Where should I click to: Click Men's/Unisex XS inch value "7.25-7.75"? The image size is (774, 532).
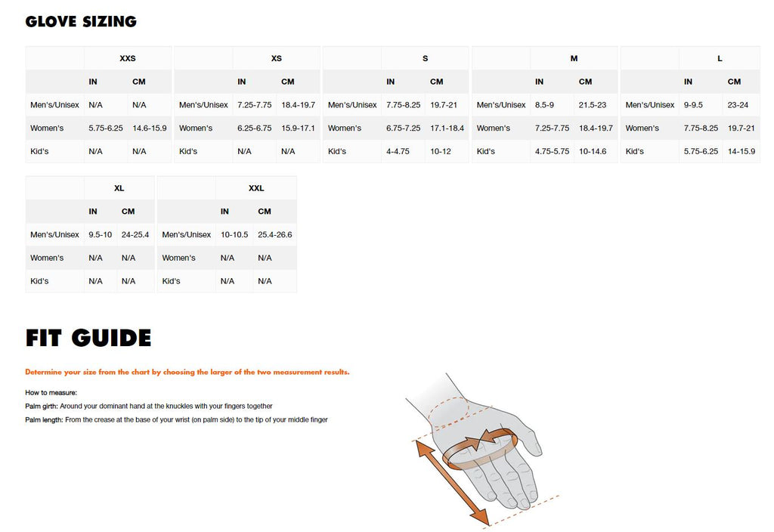pyautogui.click(x=254, y=105)
